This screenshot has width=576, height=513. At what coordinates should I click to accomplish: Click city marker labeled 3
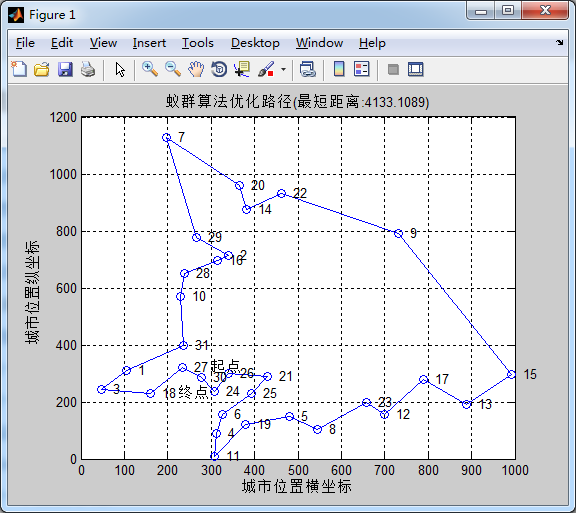102,390
